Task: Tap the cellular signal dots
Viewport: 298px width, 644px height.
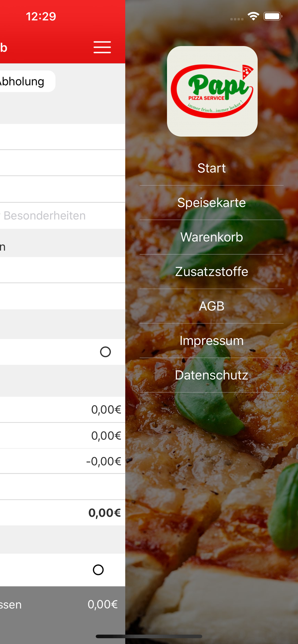Action: (x=237, y=19)
